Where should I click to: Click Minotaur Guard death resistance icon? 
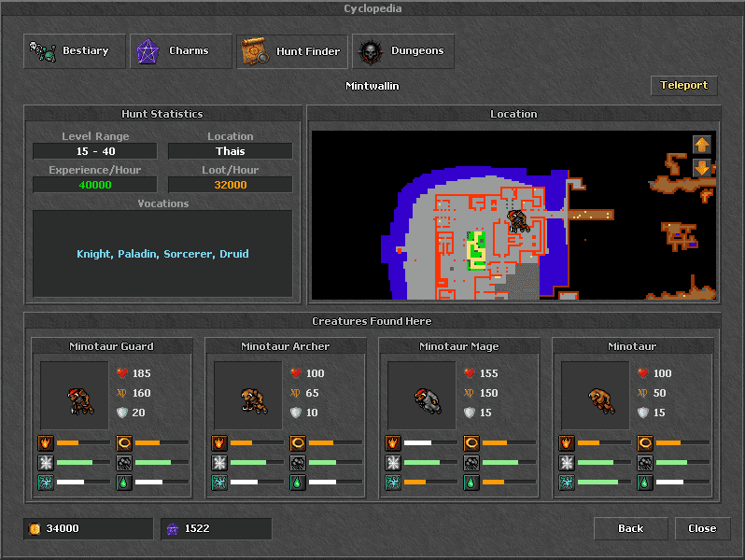click(x=124, y=463)
